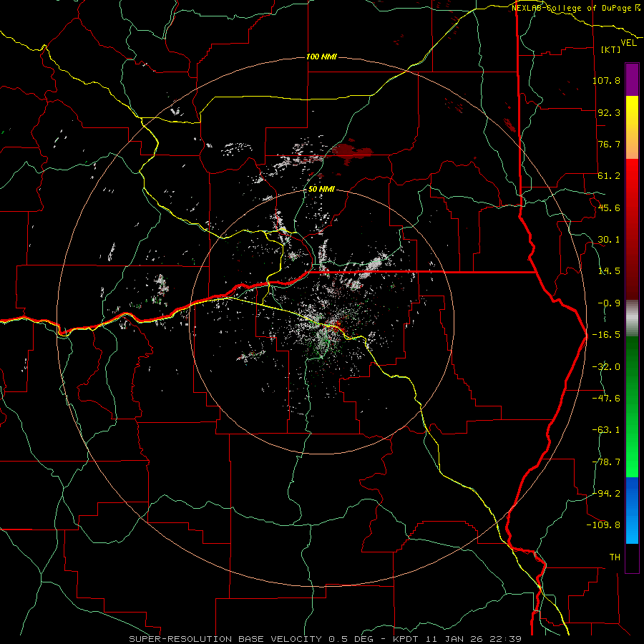
Task: Select the 14.5 legend value
Action: point(609,271)
